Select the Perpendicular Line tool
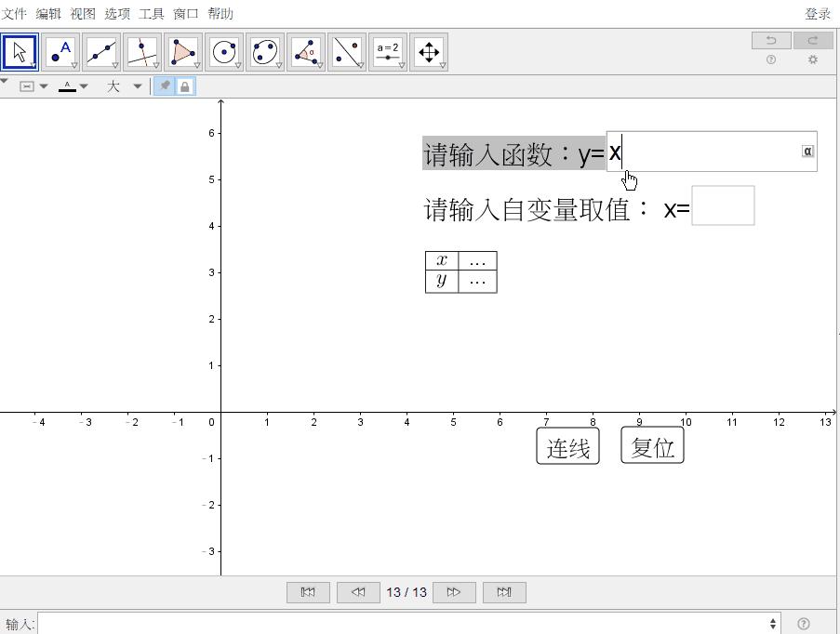The height and width of the screenshot is (634, 840). pos(141,51)
